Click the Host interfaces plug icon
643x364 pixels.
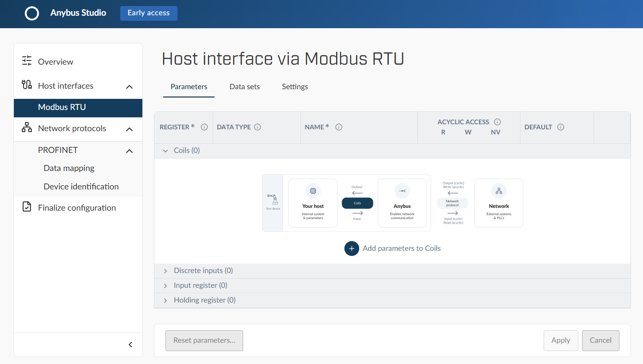point(27,85)
